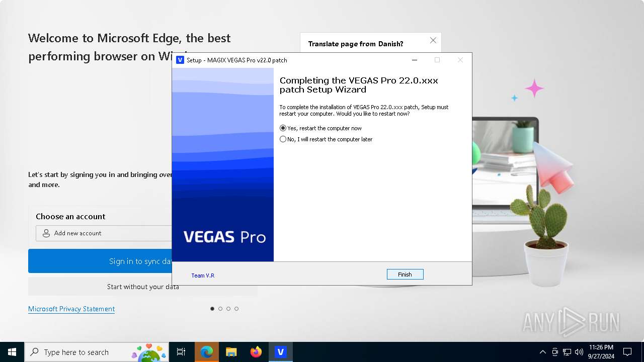Click the Team V.R link
The width and height of the screenshot is (644, 362).
[203, 276]
